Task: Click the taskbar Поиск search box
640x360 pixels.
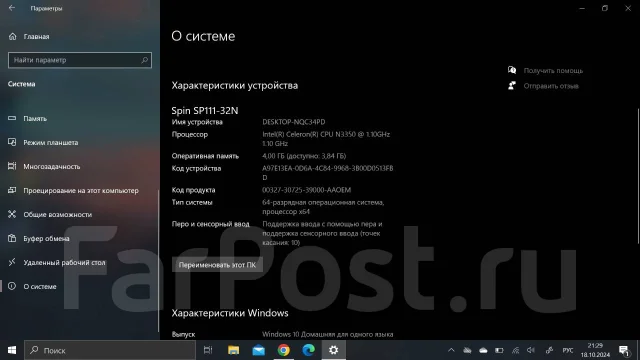Action: [x=110, y=350]
